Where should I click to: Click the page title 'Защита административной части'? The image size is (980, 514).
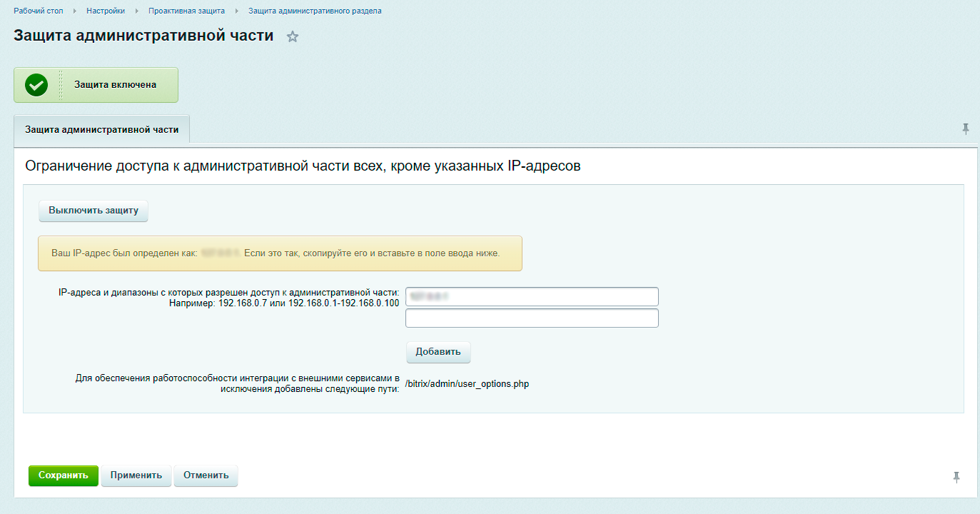click(x=143, y=36)
